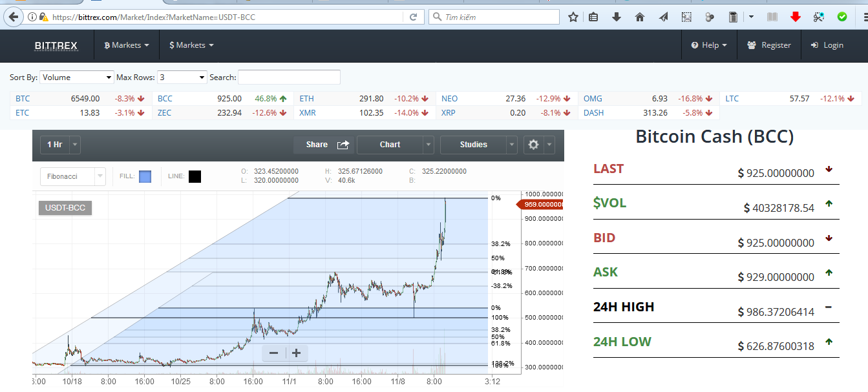Open the BCC market link
This screenshot has width=868, height=392.
(x=165, y=99)
